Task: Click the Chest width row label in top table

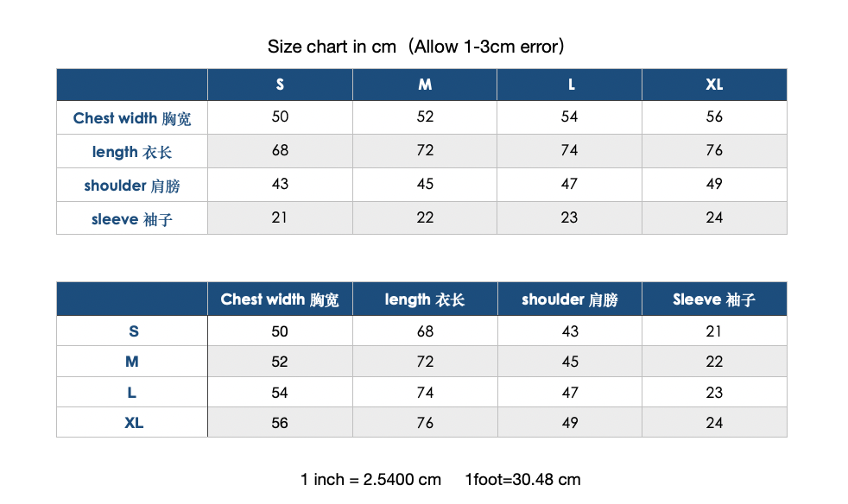Action: tap(132, 118)
